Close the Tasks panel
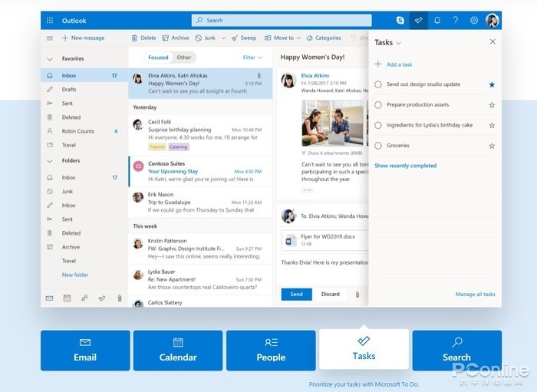The height and width of the screenshot is (392, 537). pos(493,41)
